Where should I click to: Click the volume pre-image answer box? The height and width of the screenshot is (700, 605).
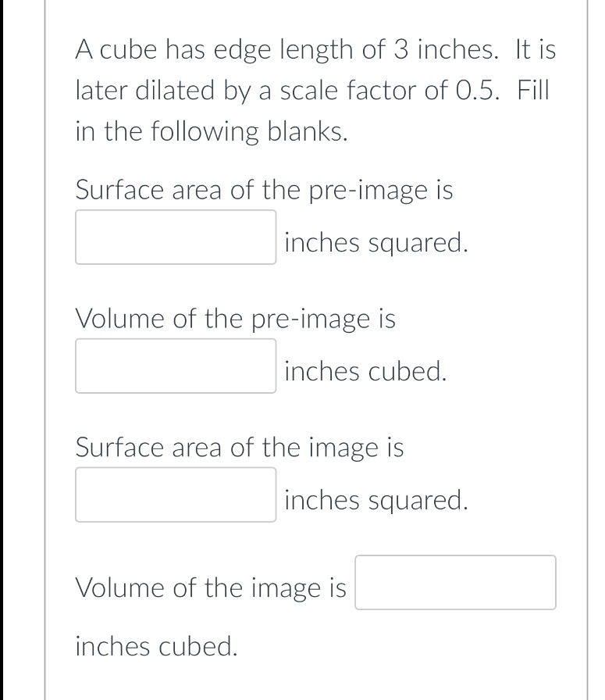175,366
